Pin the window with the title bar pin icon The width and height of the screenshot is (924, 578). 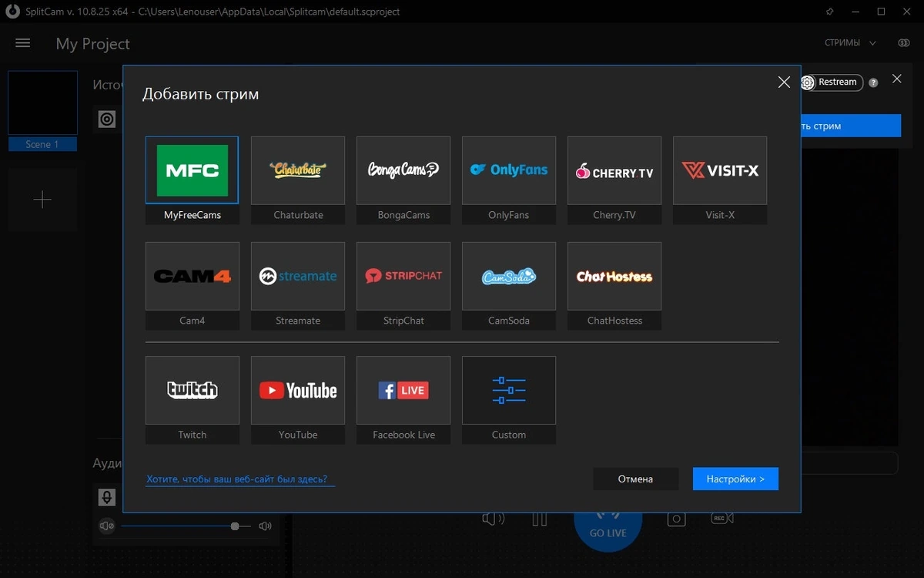[829, 12]
